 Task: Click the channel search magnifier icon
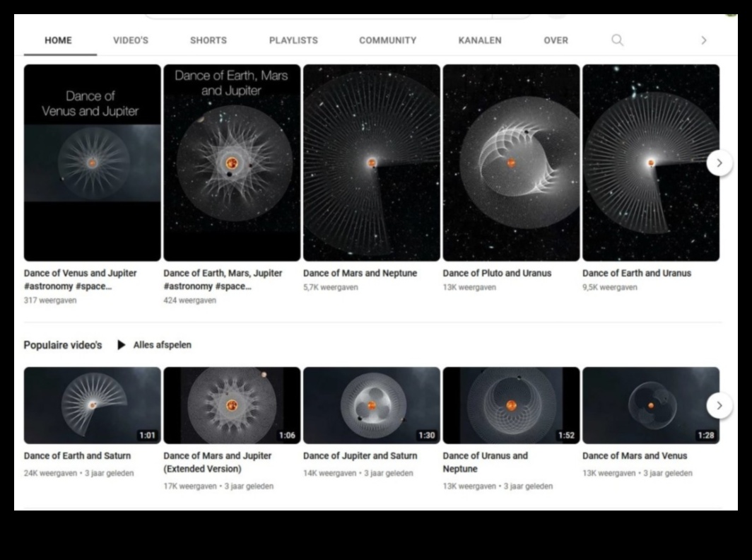617,40
